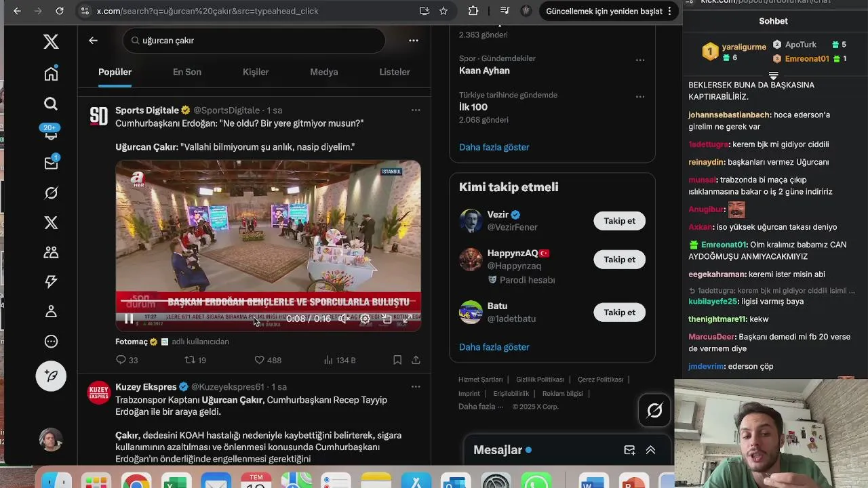Enter fullscreen on the video player
This screenshot has width=868, height=488.
click(x=408, y=319)
